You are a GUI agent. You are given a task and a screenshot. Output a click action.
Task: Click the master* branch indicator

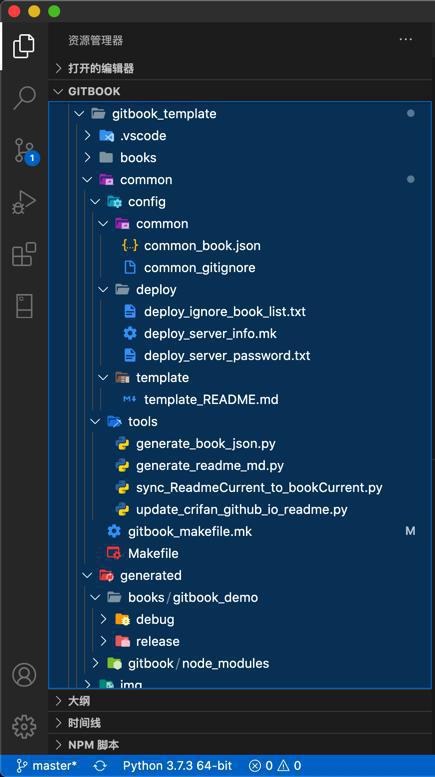47,766
